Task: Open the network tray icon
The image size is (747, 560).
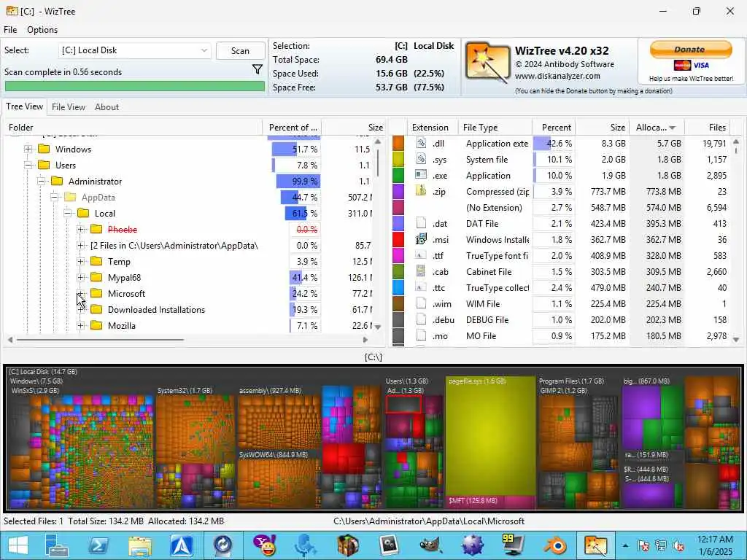Action: tap(661, 545)
